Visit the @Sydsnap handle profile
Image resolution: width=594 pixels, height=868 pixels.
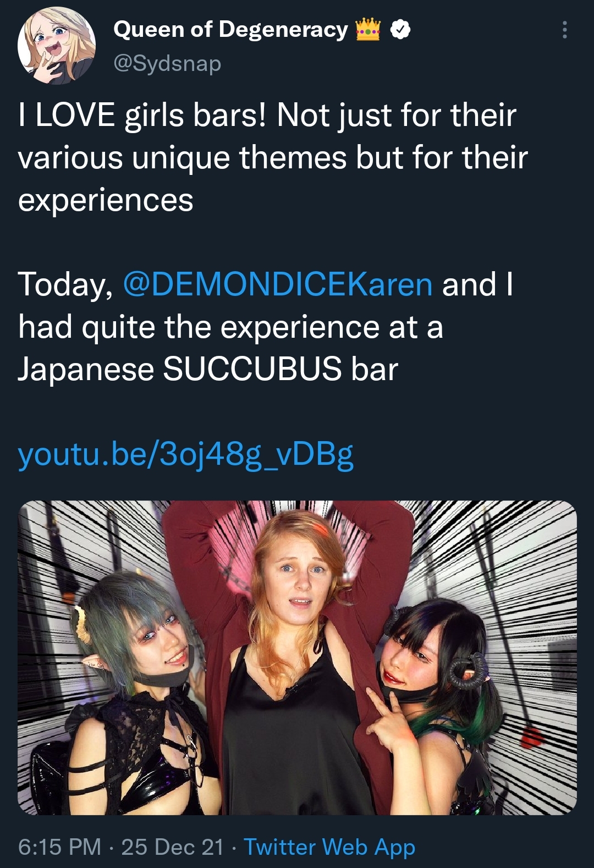[x=167, y=63]
